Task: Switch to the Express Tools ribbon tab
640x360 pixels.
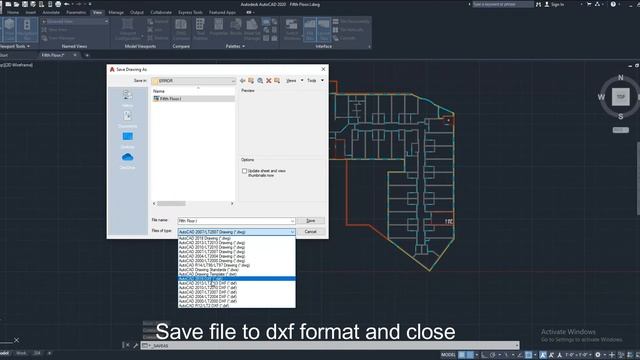Action: click(190, 13)
